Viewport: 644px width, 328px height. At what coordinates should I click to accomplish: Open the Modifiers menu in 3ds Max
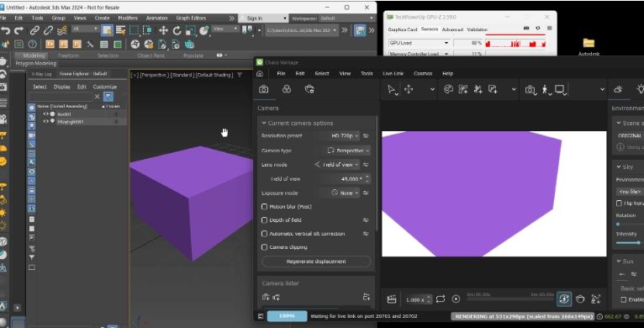[x=128, y=19]
